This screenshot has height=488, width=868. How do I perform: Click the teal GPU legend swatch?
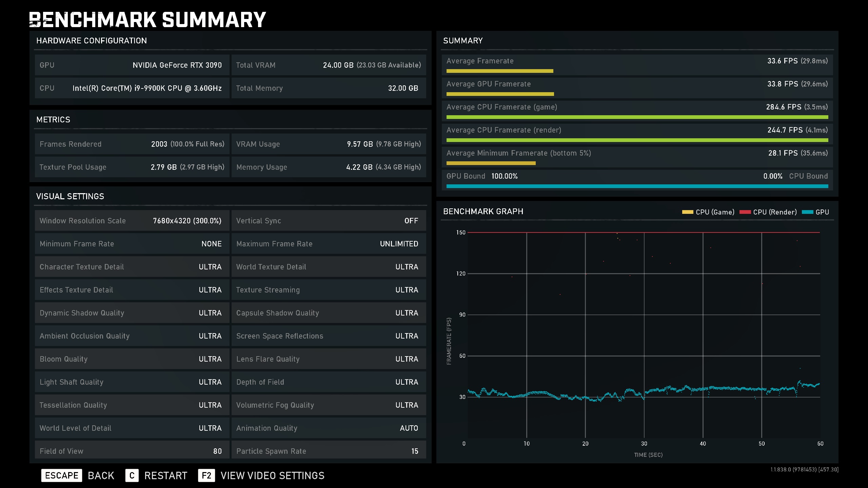(807, 212)
